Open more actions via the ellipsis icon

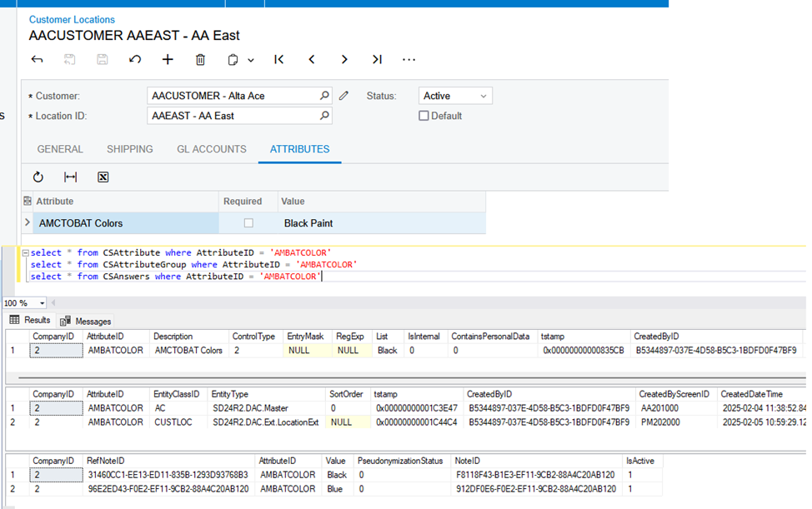pos(409,59)
